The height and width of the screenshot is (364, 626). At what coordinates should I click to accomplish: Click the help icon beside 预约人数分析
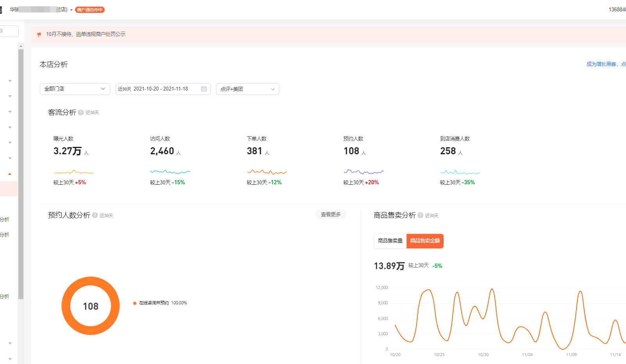point(95,215)
